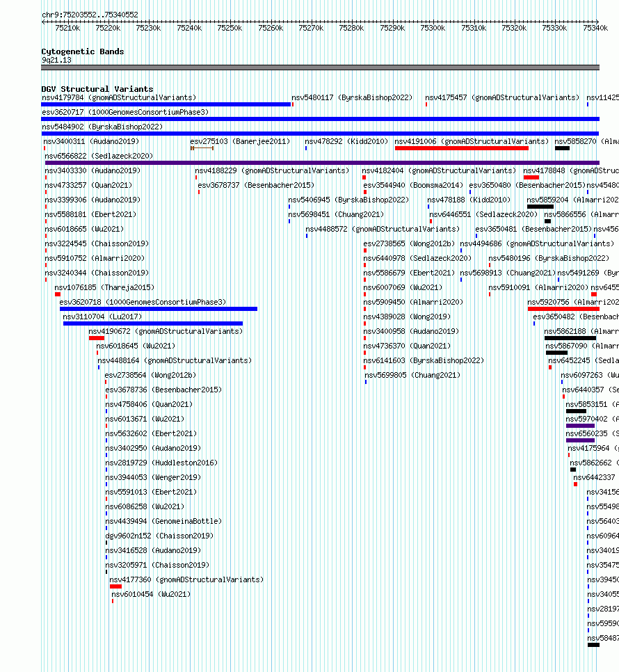Click the nsv4758406 (Quan2021) label
Viewport: 619px width, 672px height.
pos(149,404)
